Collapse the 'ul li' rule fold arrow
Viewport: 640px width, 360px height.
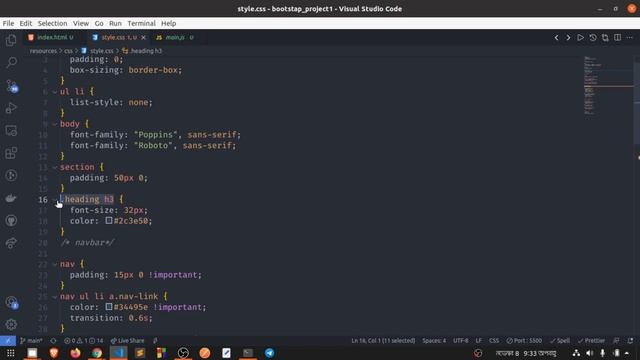pos(55,92)
